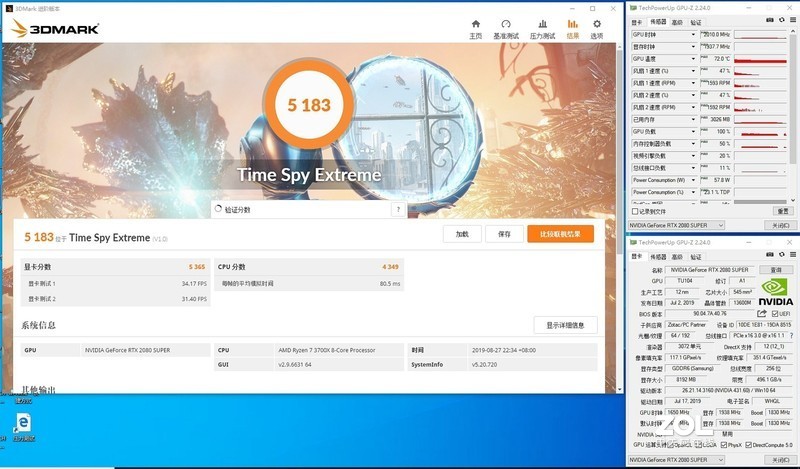Click refresh icon in GPU-Z card info window
Viewport: 800px width, 469px height.
pyautogui.click(x=782, y=254)
